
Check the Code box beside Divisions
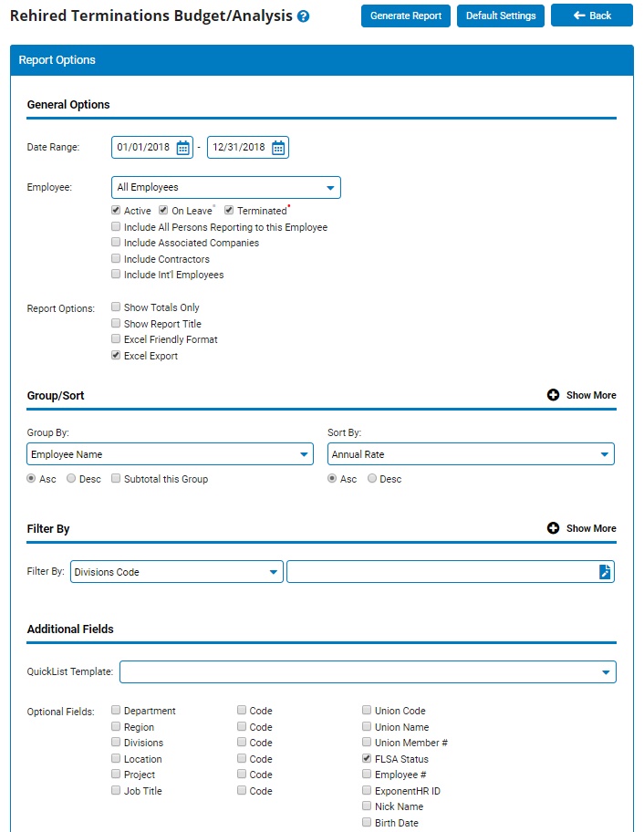pos(242,742)
